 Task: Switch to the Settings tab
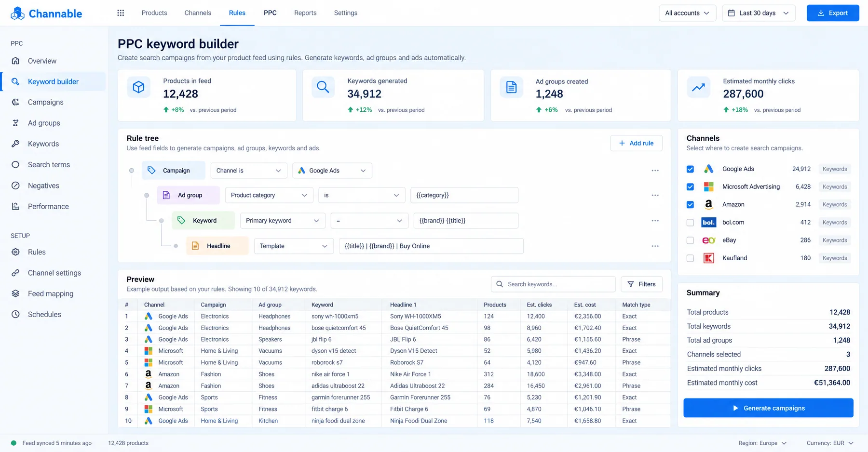tap(346, 13)
